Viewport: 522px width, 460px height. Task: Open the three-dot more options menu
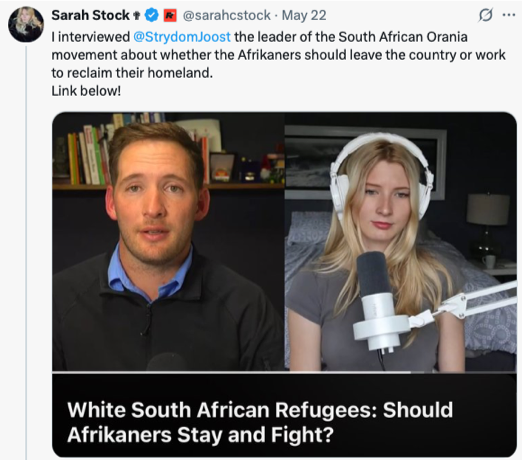[x=509, y=15]
